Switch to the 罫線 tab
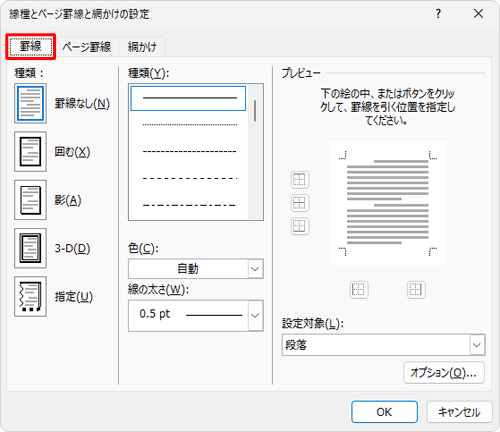Viewport: 500px width, 432px height. click(x=31, y=47)
